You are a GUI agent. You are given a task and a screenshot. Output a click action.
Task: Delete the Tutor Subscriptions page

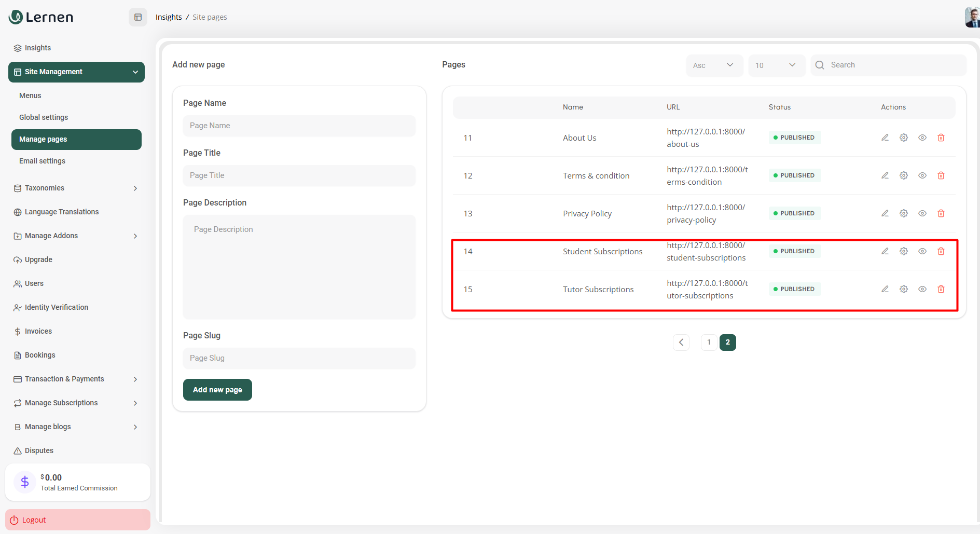941,289
